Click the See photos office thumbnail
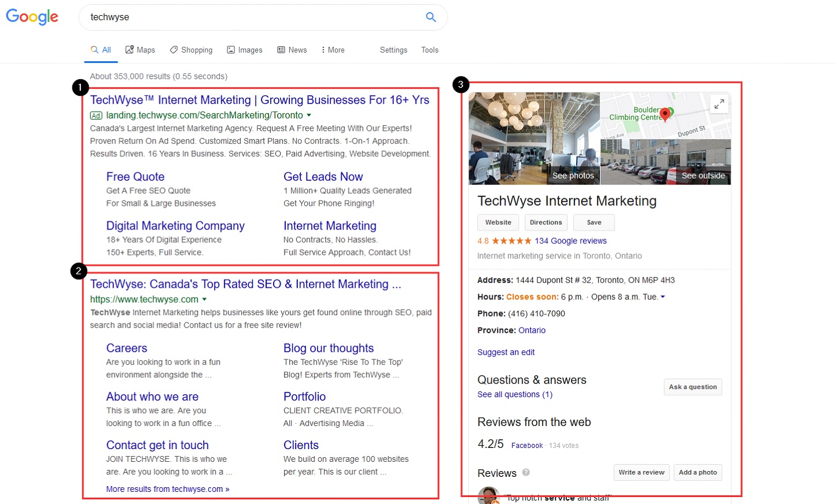This screenshot has height=504, width=836. [534, 139]
